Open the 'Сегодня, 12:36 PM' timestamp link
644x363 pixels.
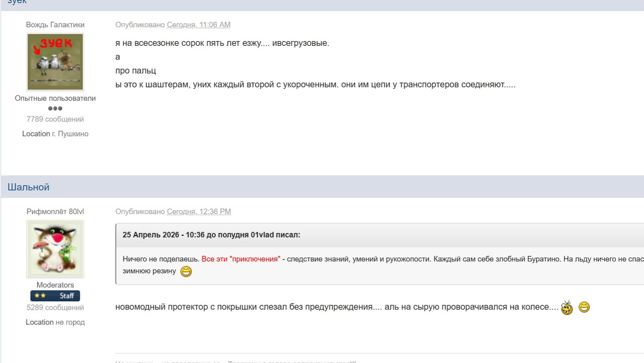click(199, 212)
